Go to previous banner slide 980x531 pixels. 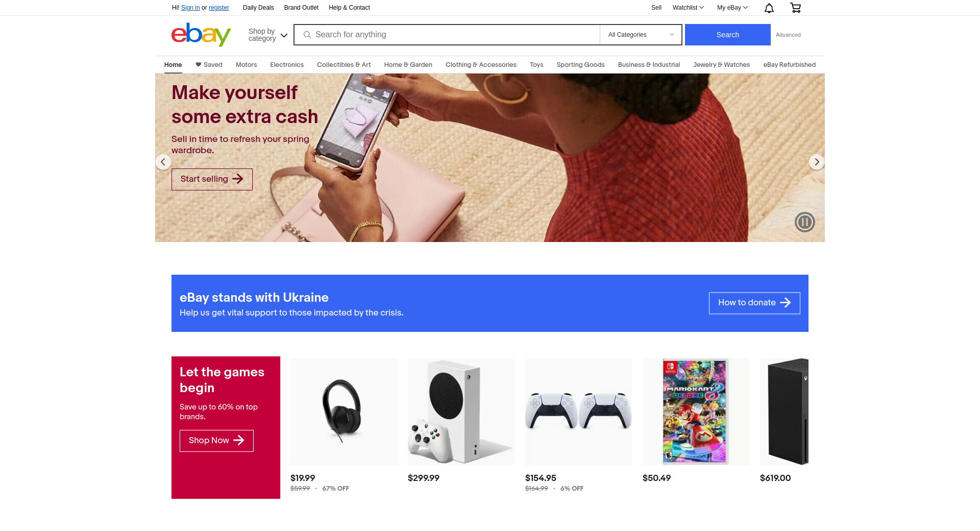[163, 162]
